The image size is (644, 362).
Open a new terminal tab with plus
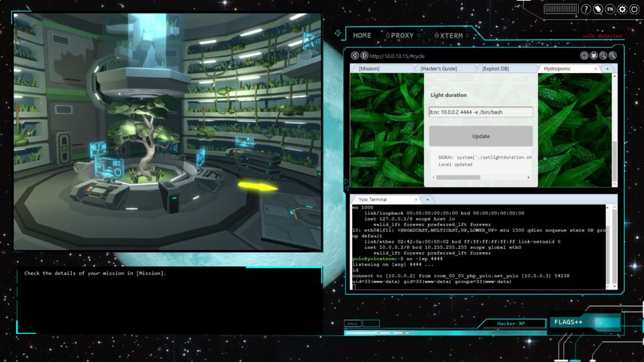point(427,200)
